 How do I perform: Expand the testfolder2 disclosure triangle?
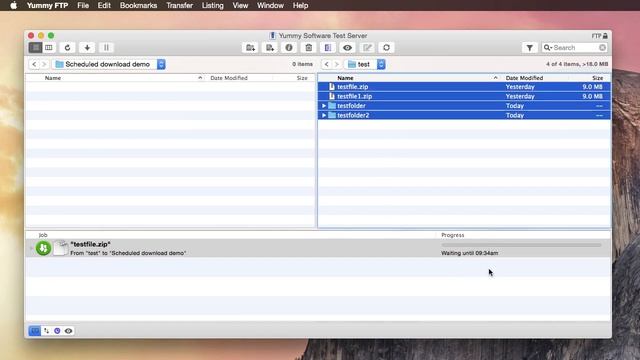pos(324,116)
